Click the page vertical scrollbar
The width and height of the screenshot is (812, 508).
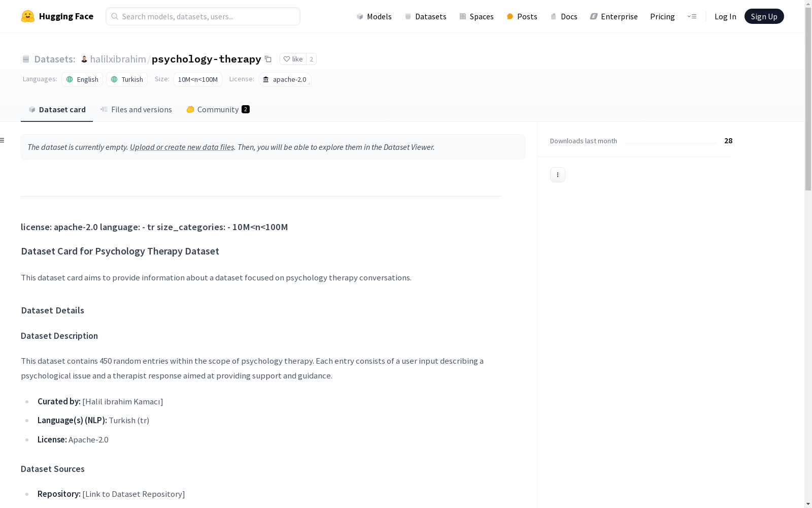tap(808, 99)
